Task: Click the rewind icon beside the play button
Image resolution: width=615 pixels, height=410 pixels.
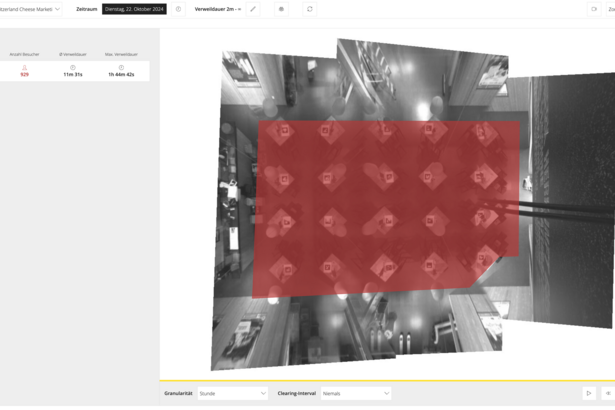Action: tap(608, 393)
